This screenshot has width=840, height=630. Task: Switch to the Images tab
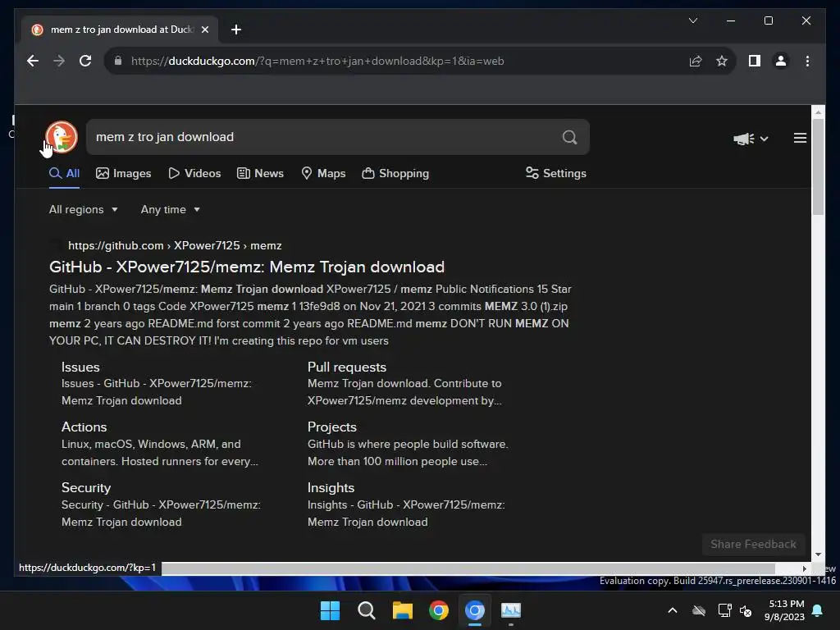pos(124,174)
